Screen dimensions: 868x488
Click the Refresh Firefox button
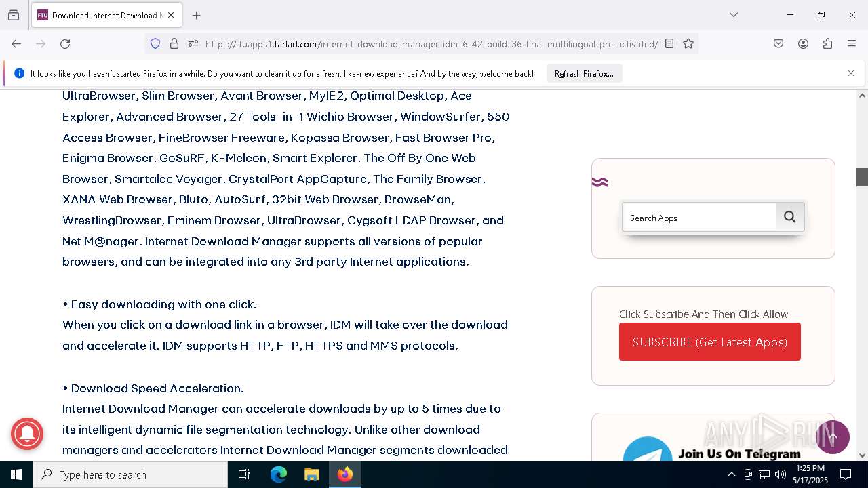point(584,74)
